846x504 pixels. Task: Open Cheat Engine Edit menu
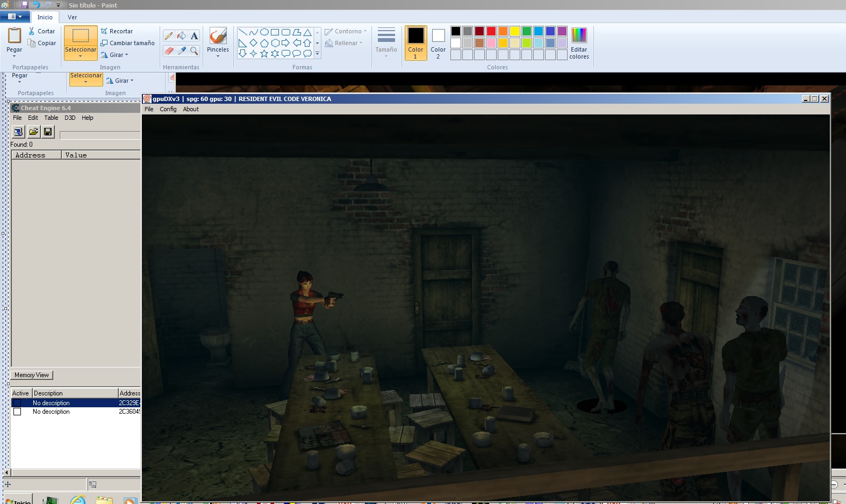pos(33,118)
